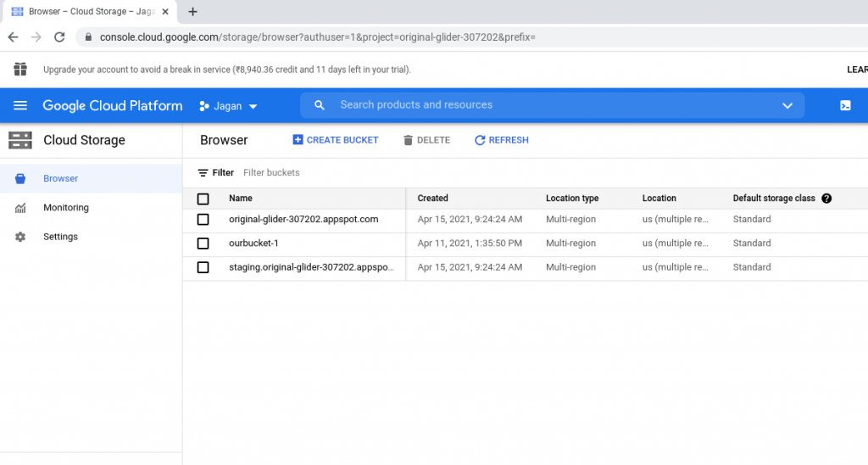The height and width of the screenshot is (465, 868).
Task: Select the ourbucket-1 checkbox
Action: pos(203,244)
